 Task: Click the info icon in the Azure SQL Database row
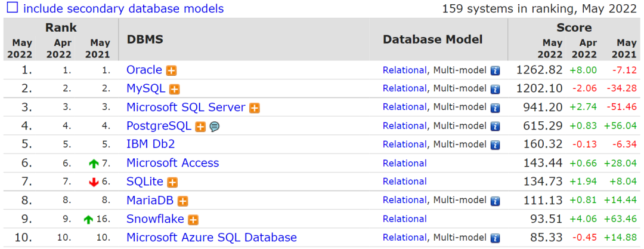[x=495, y=238]
